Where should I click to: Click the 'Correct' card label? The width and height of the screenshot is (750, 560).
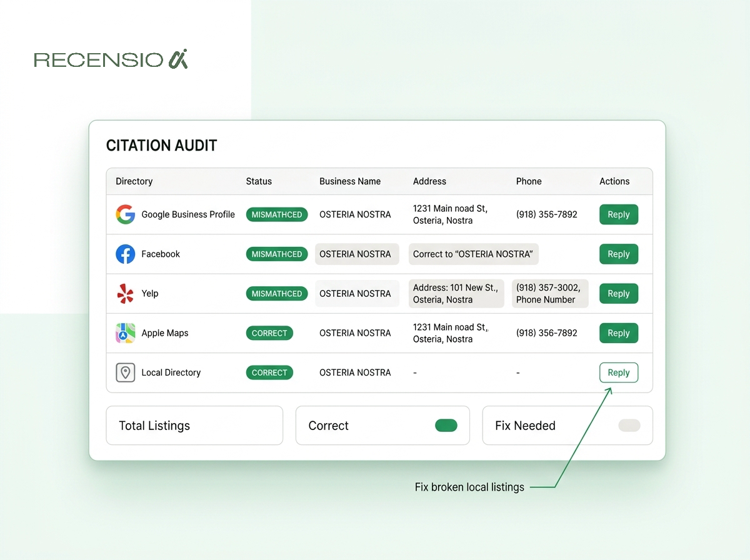329,426
